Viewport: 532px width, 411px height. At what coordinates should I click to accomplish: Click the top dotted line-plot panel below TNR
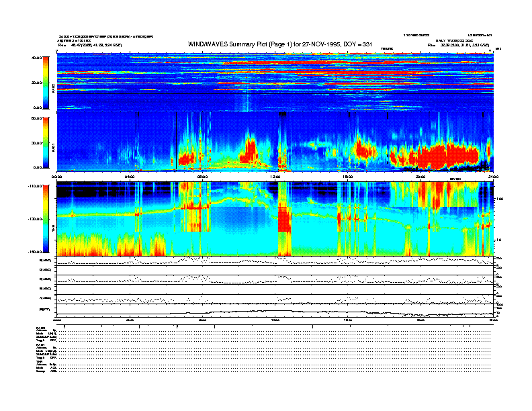tap(275, 261)
